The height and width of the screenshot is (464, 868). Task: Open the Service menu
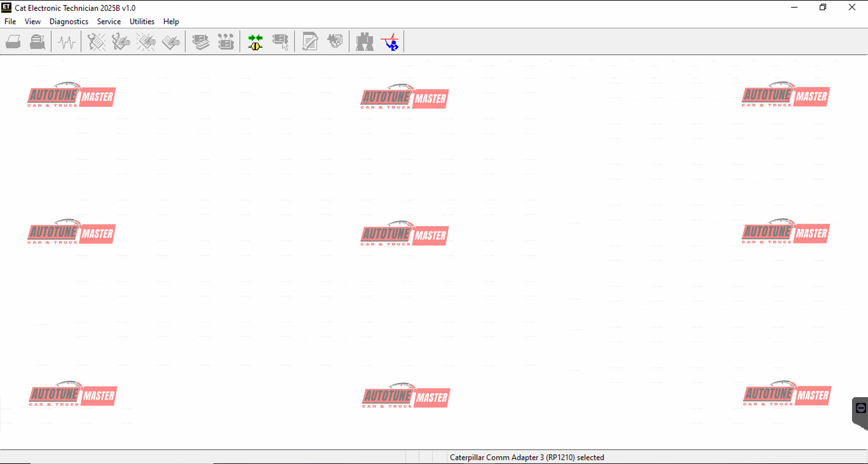pos(109,21)
